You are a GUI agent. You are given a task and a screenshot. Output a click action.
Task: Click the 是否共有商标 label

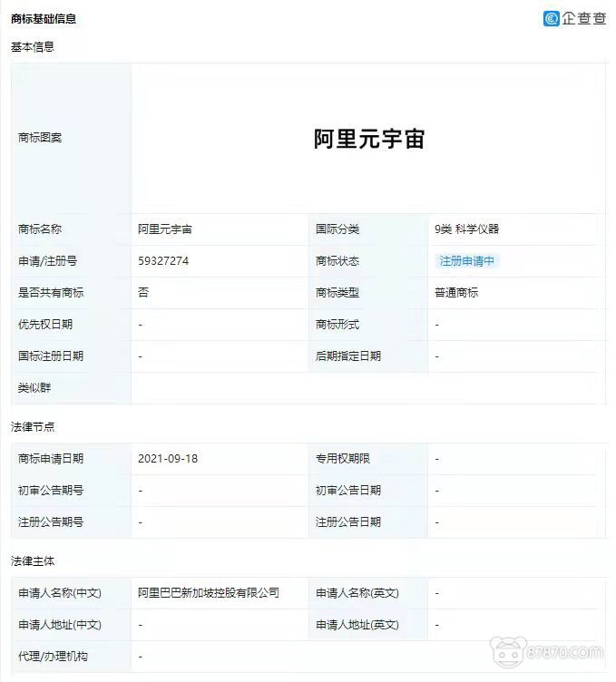[x=51, y=293]
